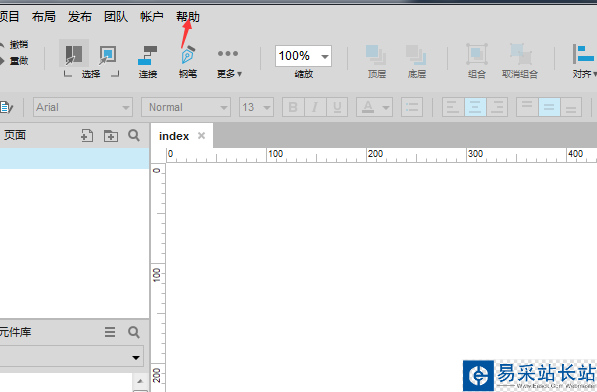597x392 pixels.
Task: Toggle bullet list formatting
Action: (x=412, y=107)
